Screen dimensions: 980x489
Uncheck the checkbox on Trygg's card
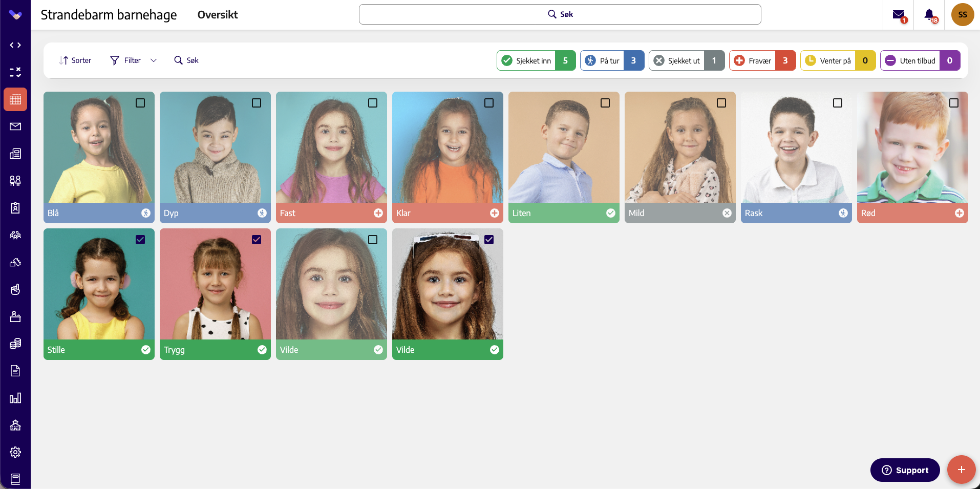pyautogui.click(x=257, y=240)
